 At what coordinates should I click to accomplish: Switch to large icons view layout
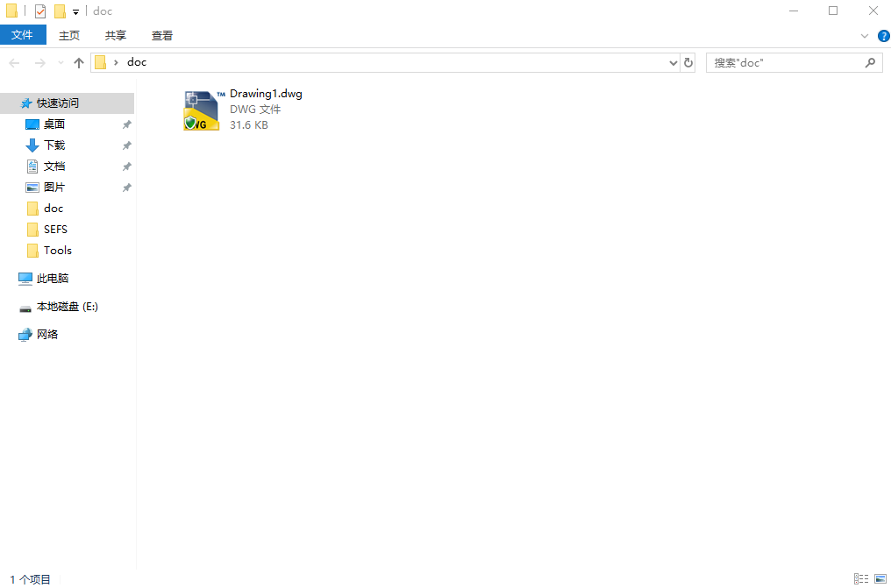[x=880, y=579]
